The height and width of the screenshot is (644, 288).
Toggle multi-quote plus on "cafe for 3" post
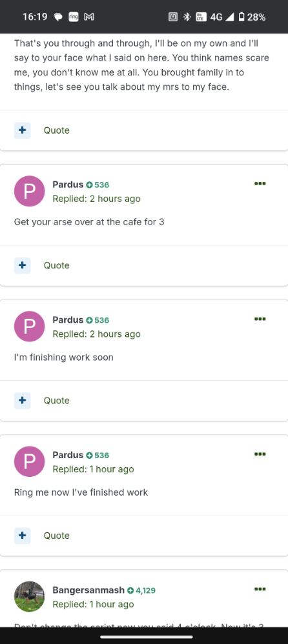coord(22,265)
